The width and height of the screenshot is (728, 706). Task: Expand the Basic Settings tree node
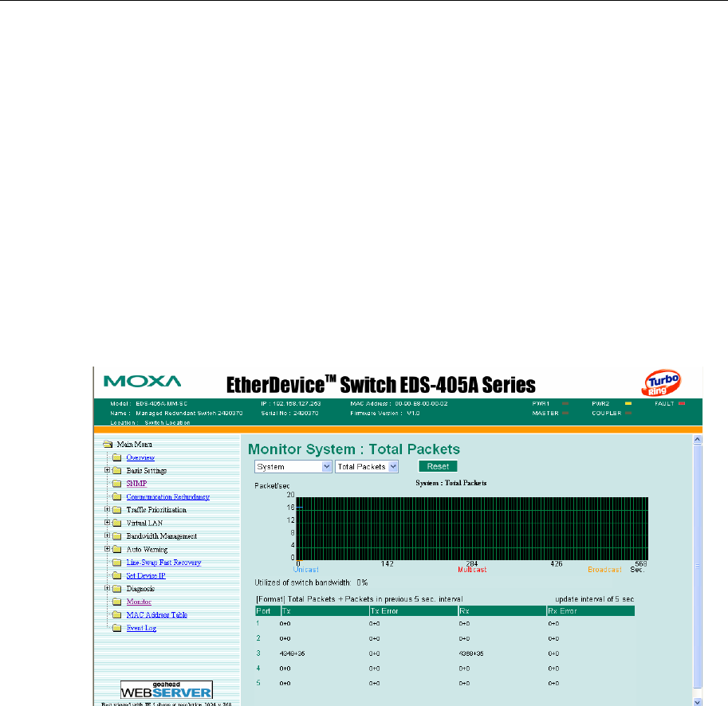pyautogui.click(x=108, y=470)
